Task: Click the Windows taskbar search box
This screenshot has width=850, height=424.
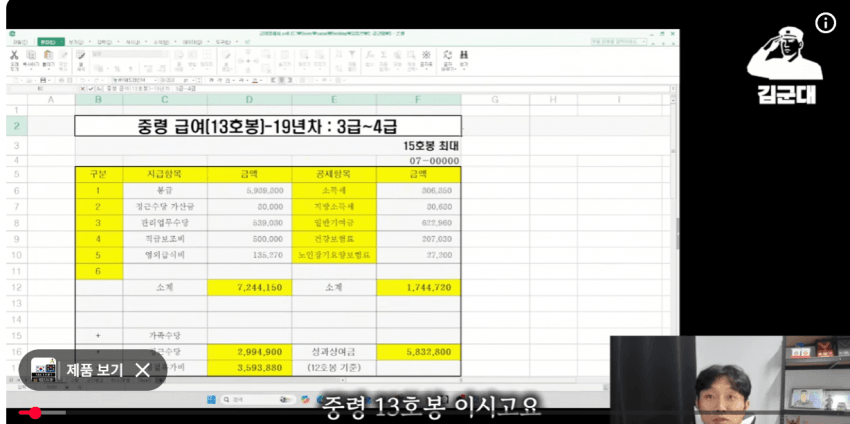Action: tap(259, 400)
